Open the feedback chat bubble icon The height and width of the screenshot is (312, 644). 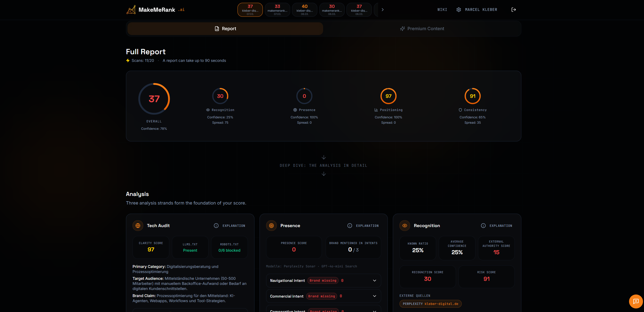636,301
